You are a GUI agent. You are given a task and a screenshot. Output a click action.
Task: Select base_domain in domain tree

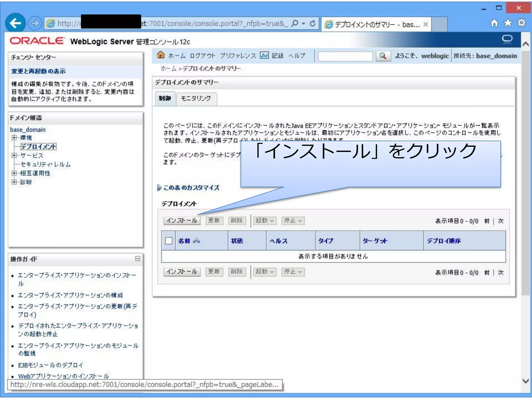coord(28,129)
